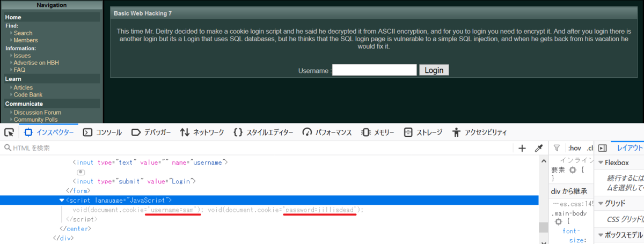Open the FAQ link
The width and height of the screenshot is (644, 244).
coord(19,70)
